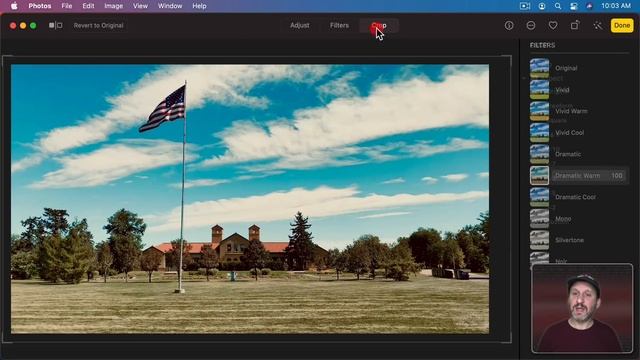Apply auto-enhance with the magic wand icon
This screenshot has height=360, width=640.
tap(598, 25)
